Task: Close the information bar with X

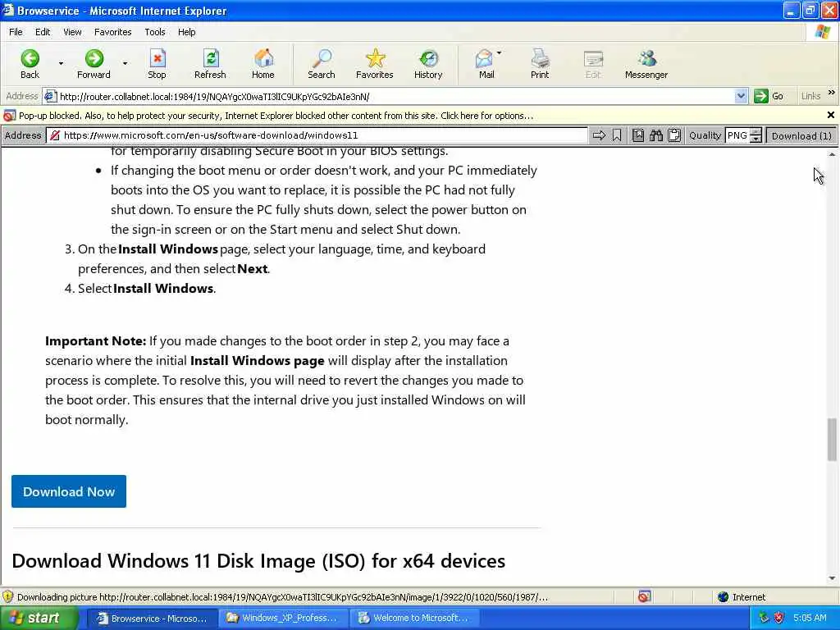Action: point(830,115)
